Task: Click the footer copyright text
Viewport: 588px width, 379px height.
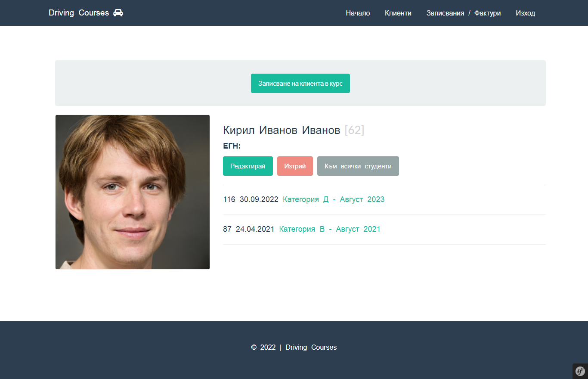Action: point(294,347)
